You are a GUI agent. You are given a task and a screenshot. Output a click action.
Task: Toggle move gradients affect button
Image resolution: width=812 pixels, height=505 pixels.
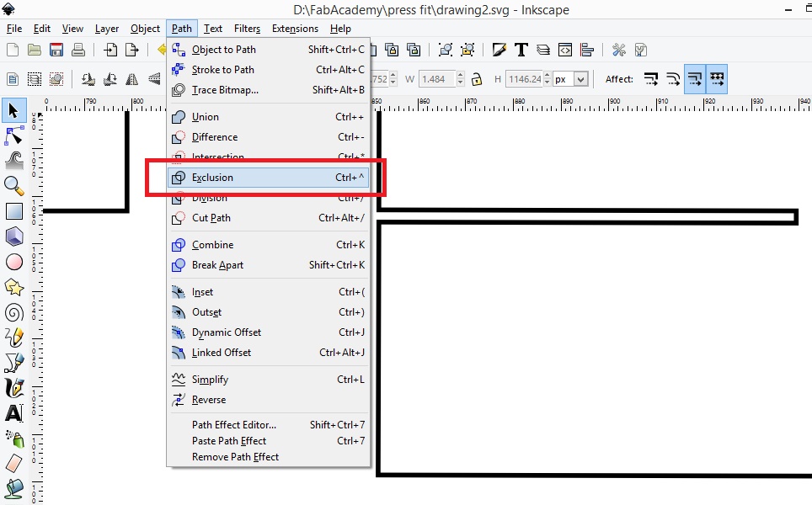pos(695,79)
